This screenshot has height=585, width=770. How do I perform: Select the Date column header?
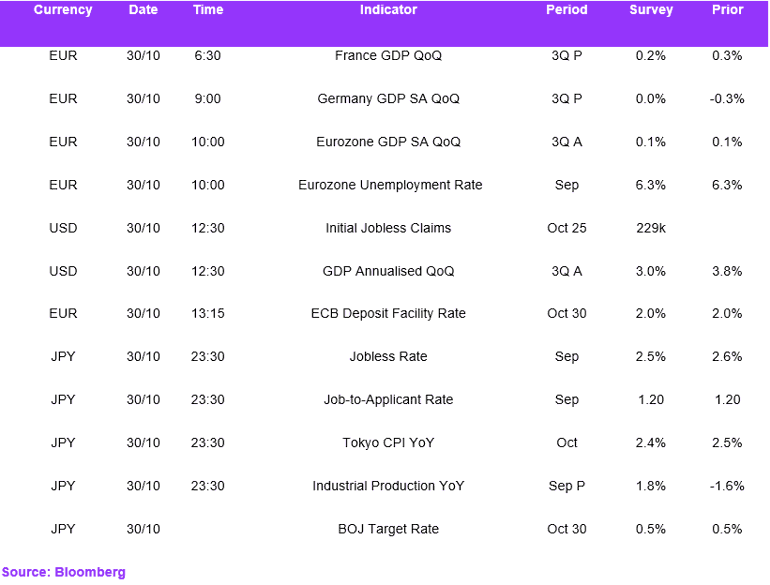[143, 10]
